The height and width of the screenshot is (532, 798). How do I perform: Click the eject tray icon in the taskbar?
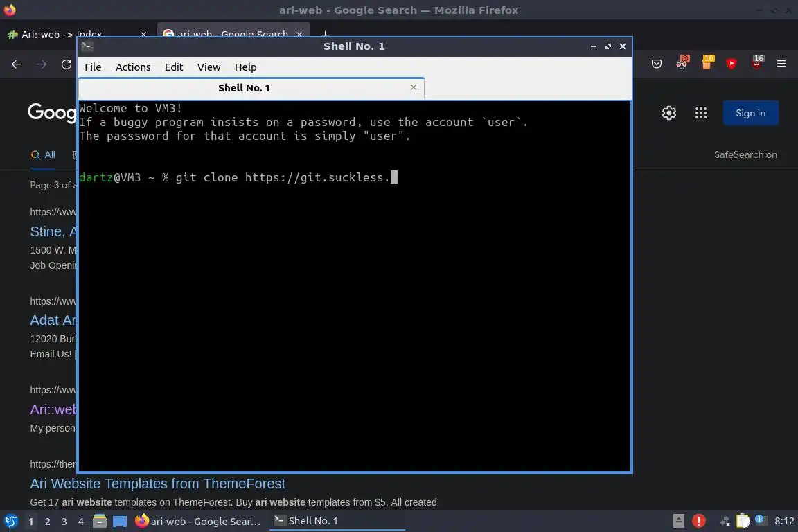(678, 521)
